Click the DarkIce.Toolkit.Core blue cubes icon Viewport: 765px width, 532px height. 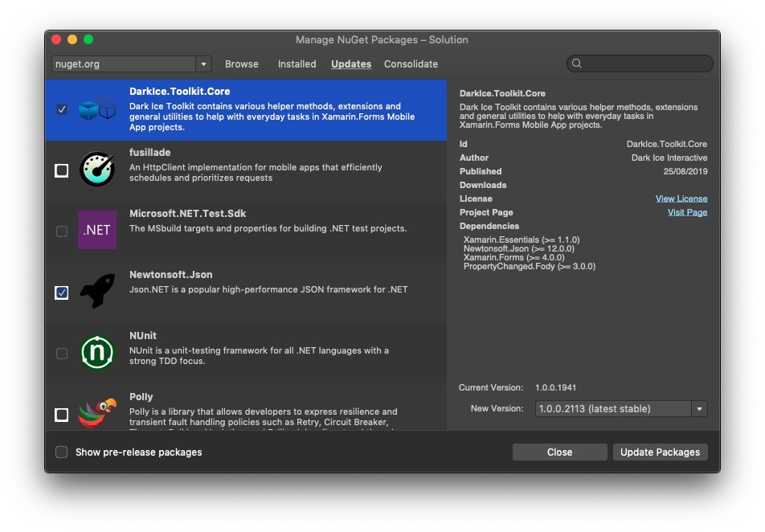coord(97,109)
